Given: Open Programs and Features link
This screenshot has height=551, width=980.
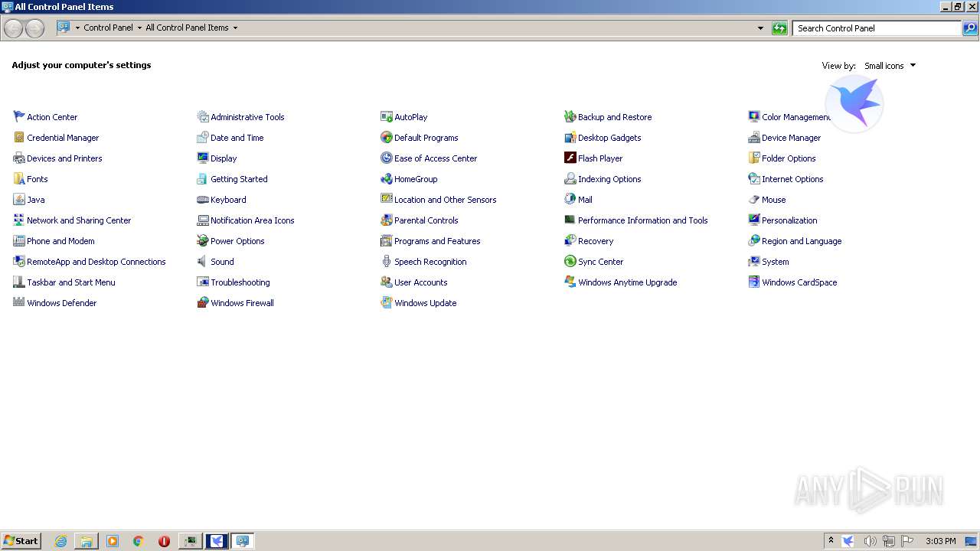Looking at the screenshot, I should [437, 241].
